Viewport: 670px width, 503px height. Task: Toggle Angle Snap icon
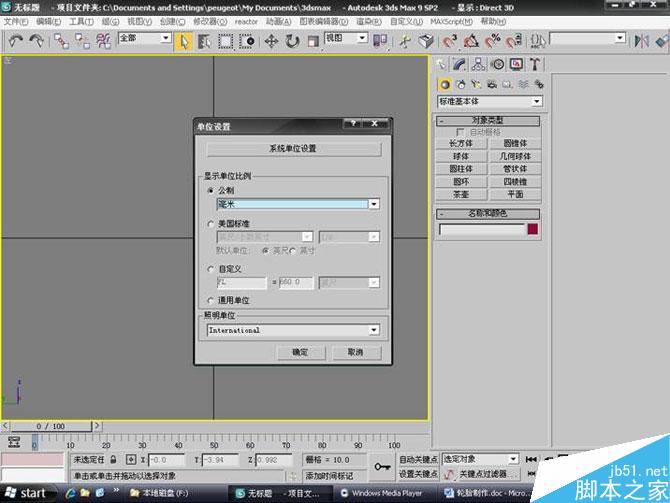[471, 41]
